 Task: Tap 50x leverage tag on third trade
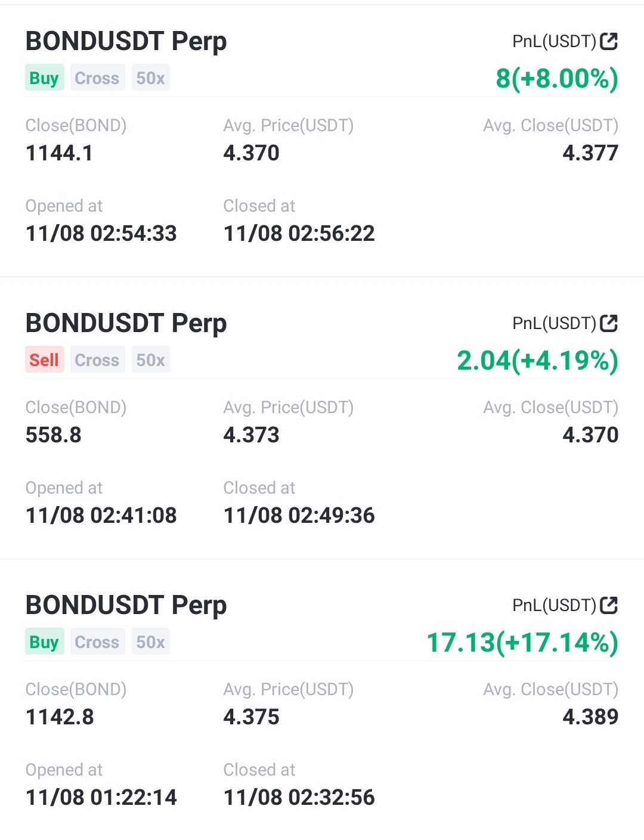(150, 642)
